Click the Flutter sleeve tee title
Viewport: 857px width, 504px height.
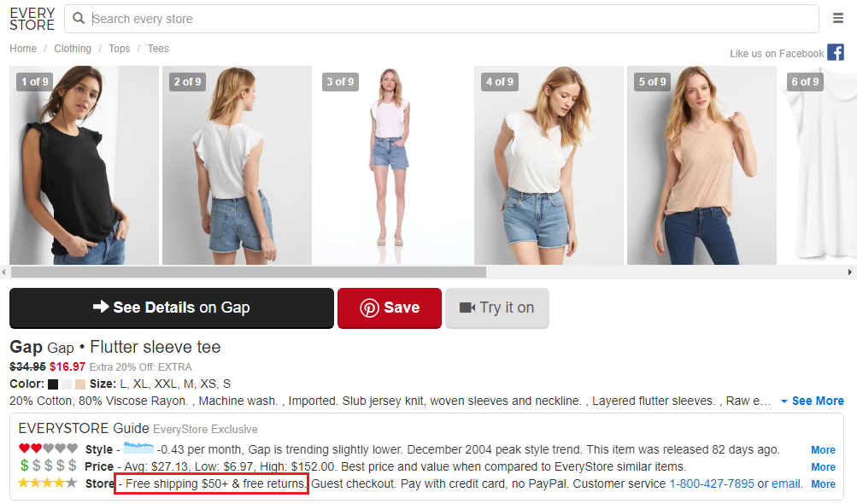pos(156,347)
